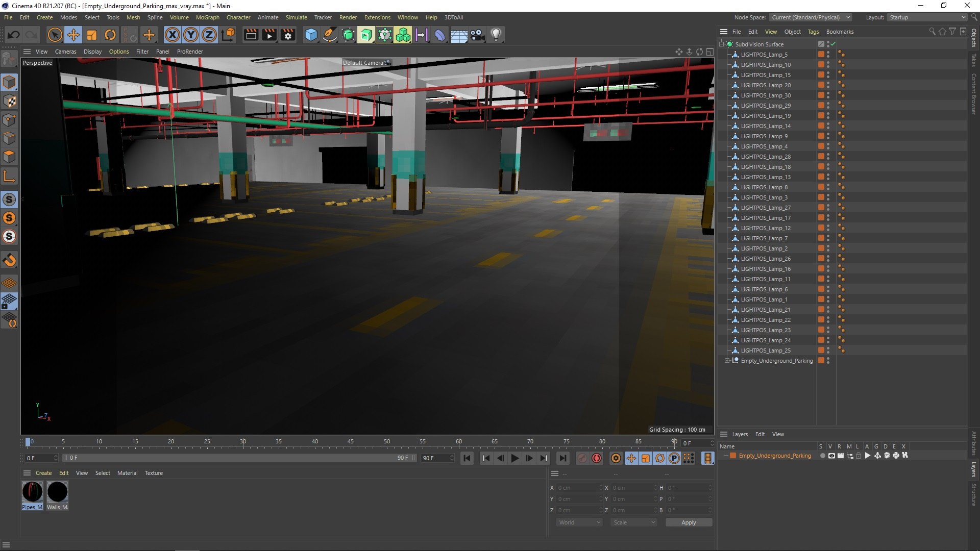Image resolution: width=980 pixels, height=551 pixels.
Task: Select the Pipes material thumbnail
Action: (x=32, y=492)
